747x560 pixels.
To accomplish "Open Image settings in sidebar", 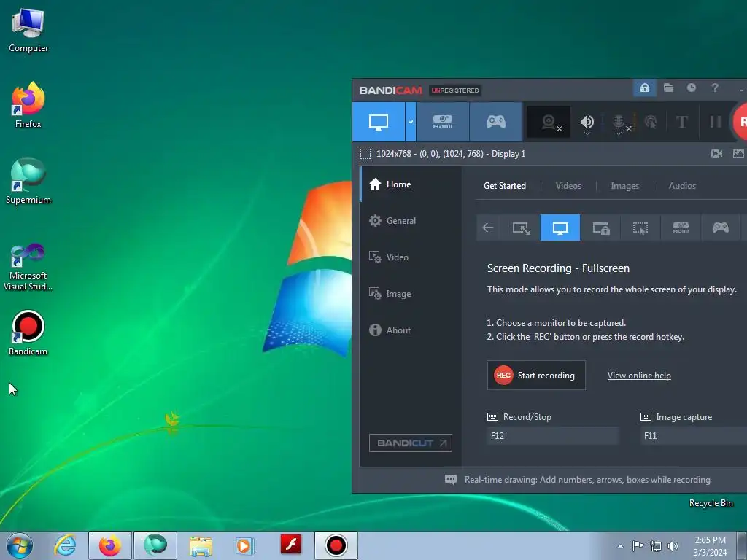I will click(x=410, y=294).
